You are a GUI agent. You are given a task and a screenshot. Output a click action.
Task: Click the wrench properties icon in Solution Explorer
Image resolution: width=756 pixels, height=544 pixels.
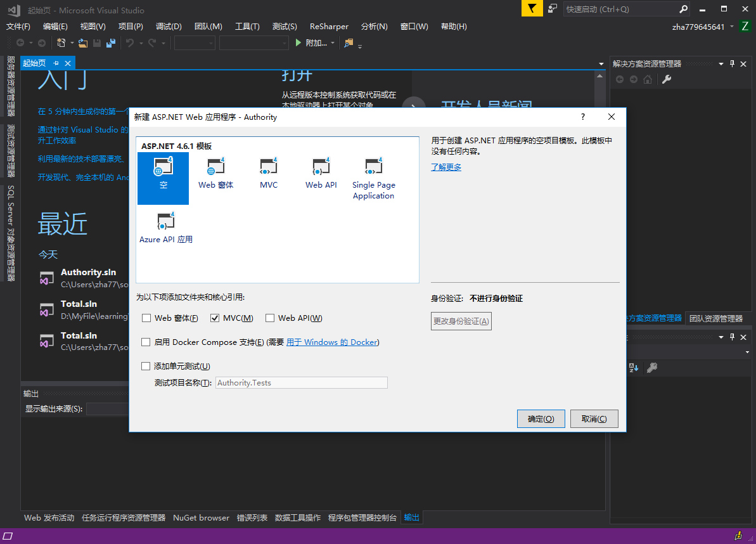click(667, 79)
